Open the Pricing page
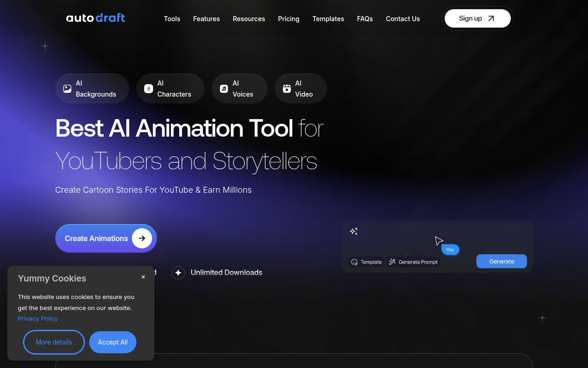The height and width of the screenshot is (368, 588). [x=288, y=19]
